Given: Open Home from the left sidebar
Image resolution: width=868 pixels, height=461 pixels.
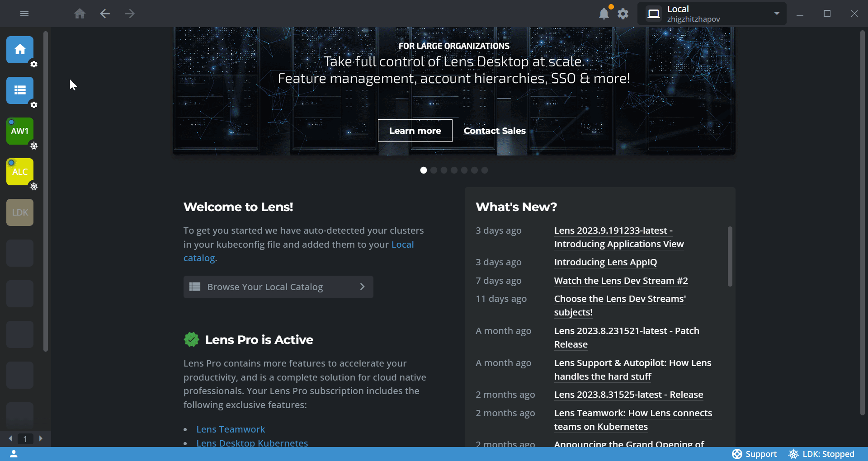Looking at the screenshot, I should coord(20,50).
